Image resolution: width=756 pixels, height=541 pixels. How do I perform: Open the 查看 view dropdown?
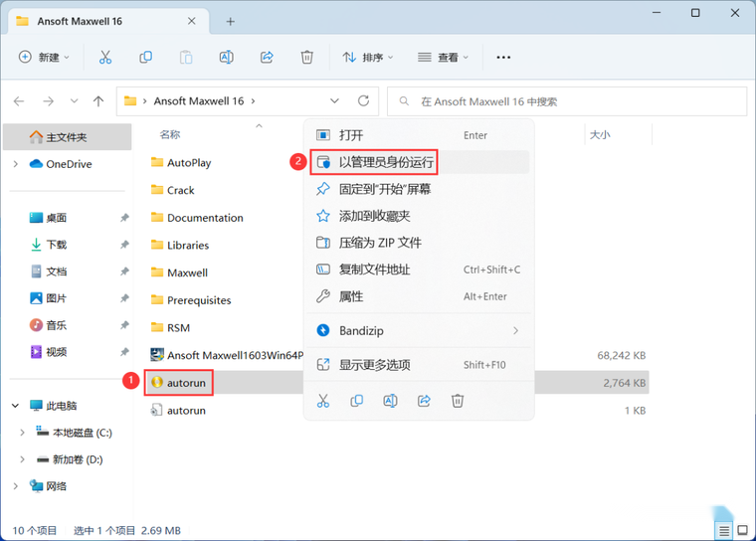443,58
